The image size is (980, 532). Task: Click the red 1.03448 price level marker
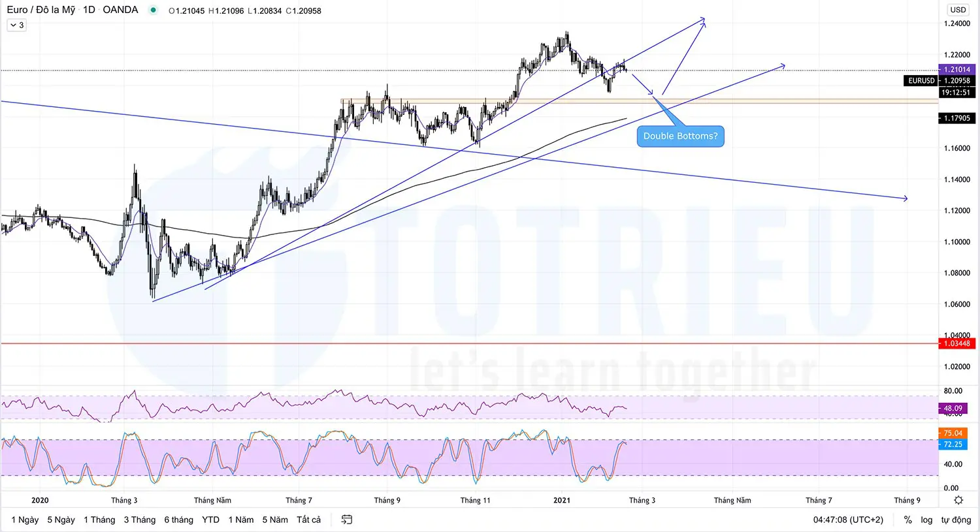pyautogui.click(x=956, y=343)
